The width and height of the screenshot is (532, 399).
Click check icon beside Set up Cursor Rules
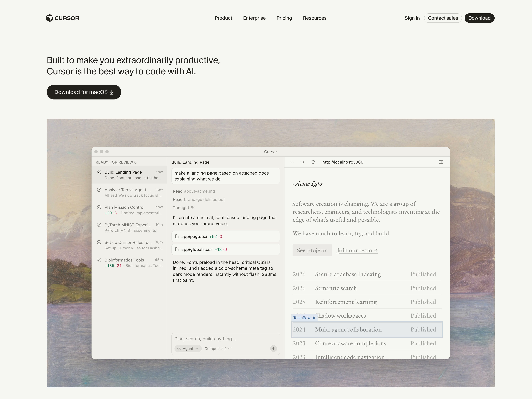point(99,242)
